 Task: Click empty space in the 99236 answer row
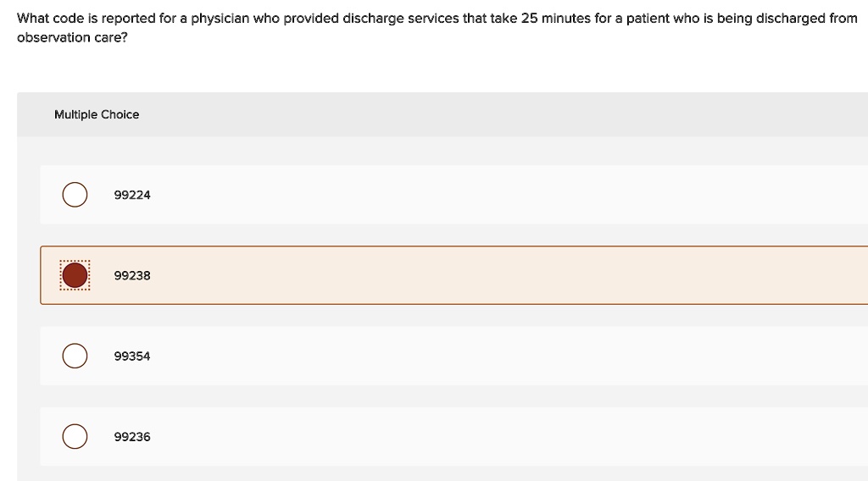(x=509, y=437)
